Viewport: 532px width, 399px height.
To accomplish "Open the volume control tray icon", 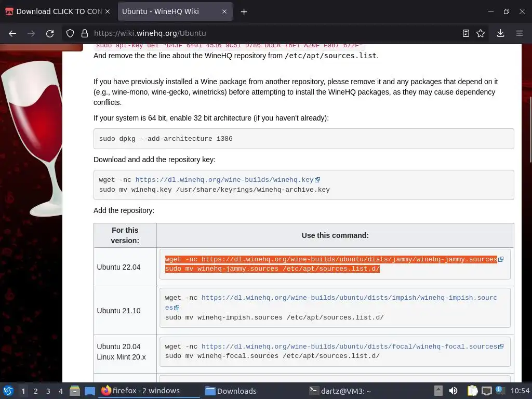I will 453,391.
